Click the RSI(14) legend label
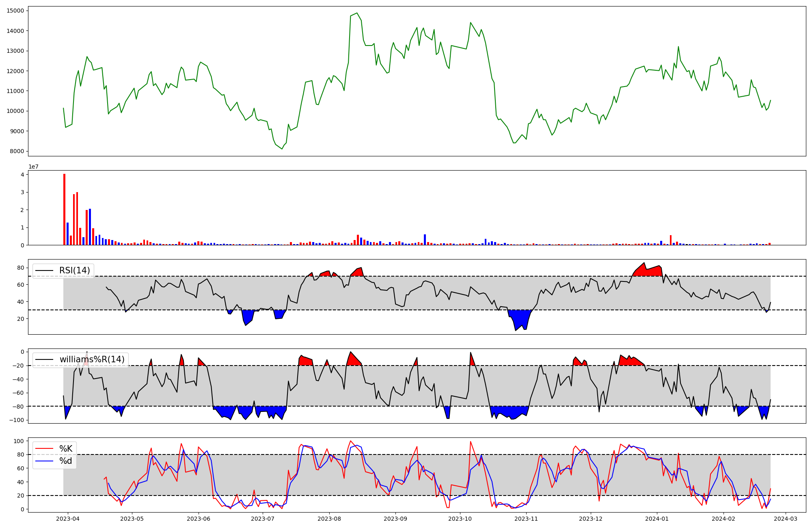This screenshot has height=528, width=812. tap(74, 270)
